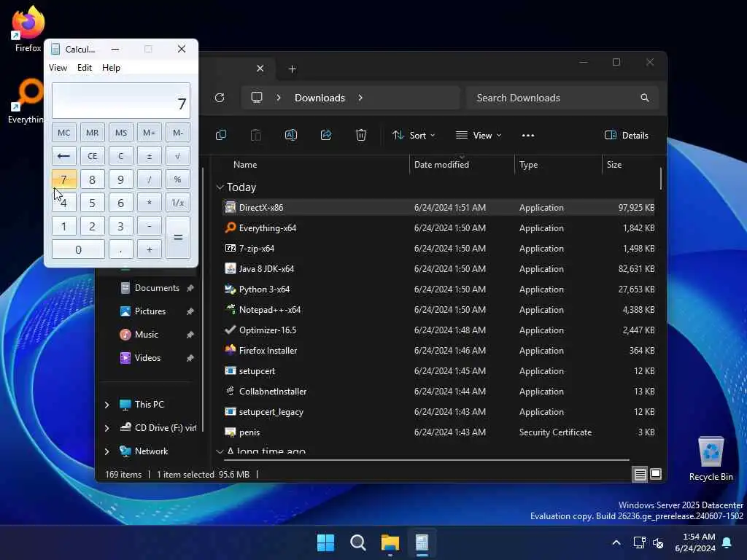Click the multiply button in Calculator
This screenshot has width=747, height=560.
[149, 203]
